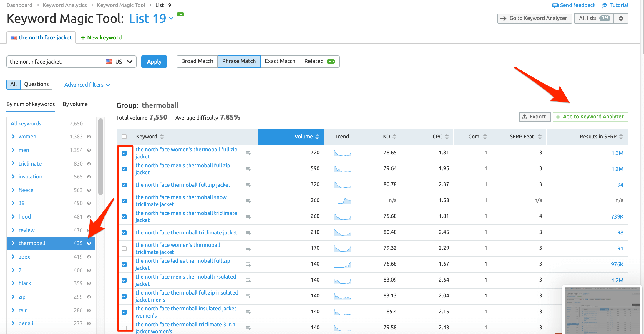
Task: Click add-to-list icon for women's thermoball full zip jacket
Action: click(x=248, y=153)
